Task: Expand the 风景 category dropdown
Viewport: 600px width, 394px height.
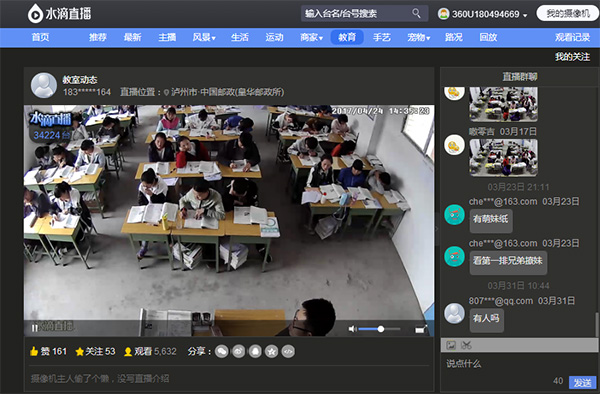Action: click(214, 38)
